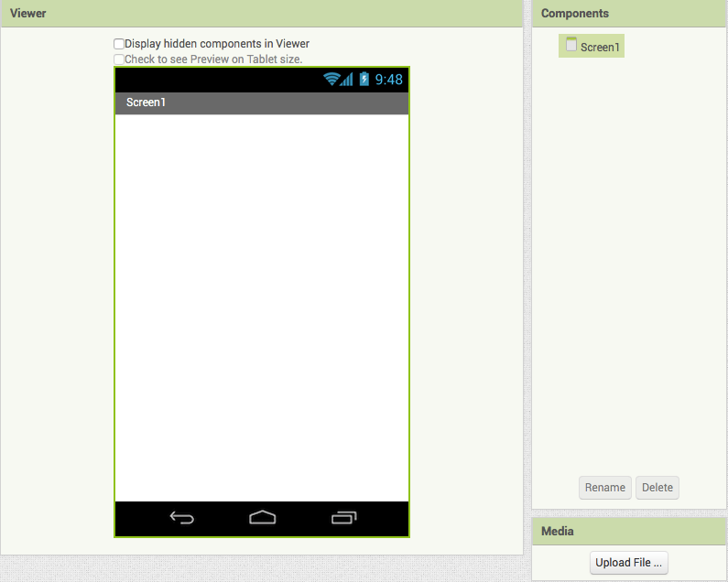Click the Wi-Fi icon in phone status bar

coord(331,79)
